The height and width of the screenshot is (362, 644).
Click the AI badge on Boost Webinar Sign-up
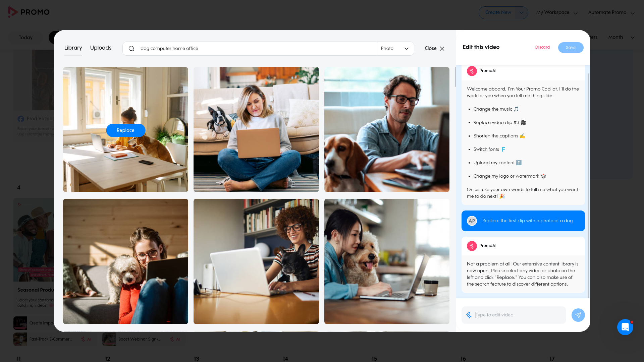[x=175, y=339]
